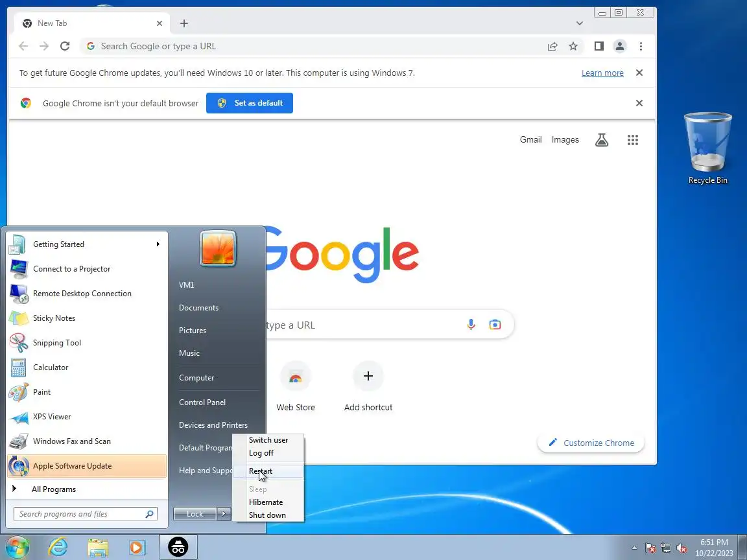Click Learn more link
This screenshot has height=560, width=747.
tap(602, 73)
